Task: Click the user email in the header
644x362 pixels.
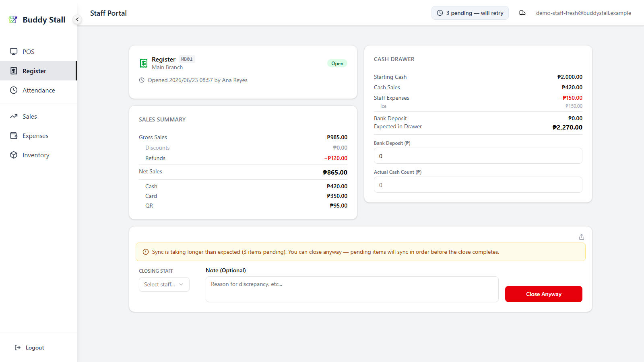Action: click(584, 13)
